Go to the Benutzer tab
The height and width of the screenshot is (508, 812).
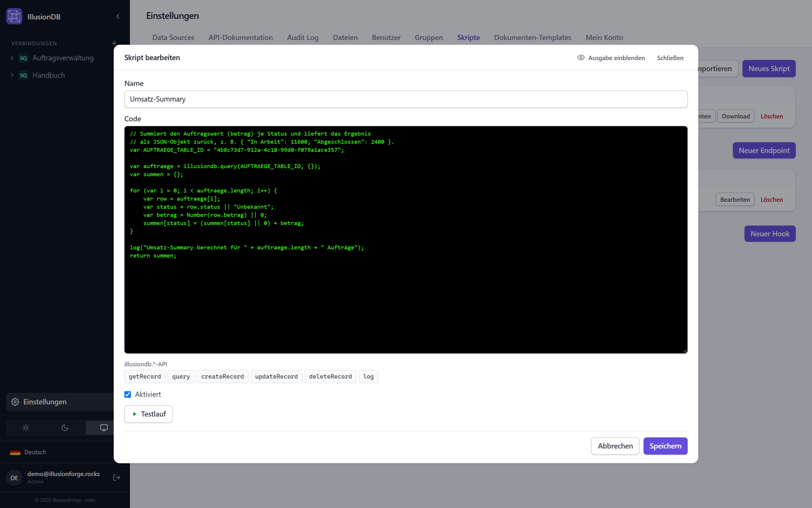click(386, 38)
